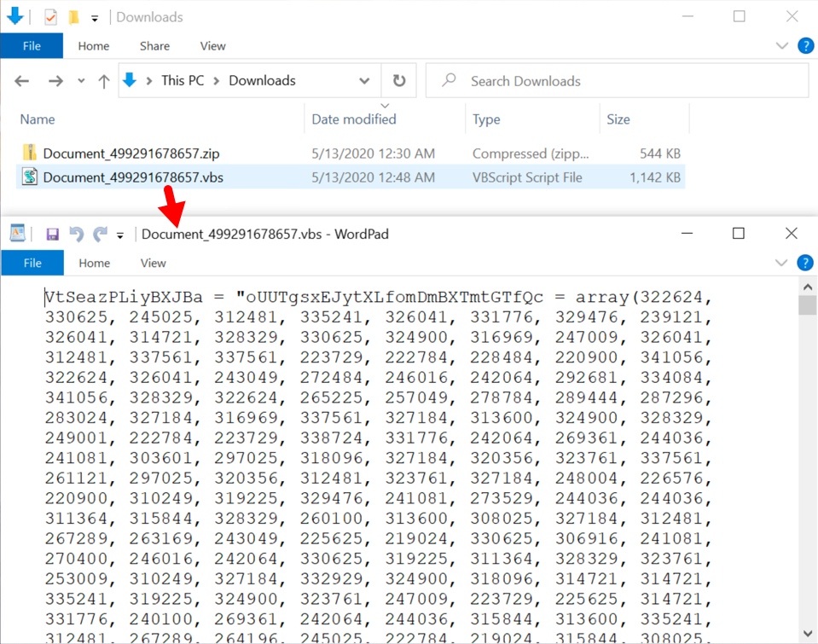Sort files by Date modified column
The height and width of the screenshot is (644, 818).
point(353,119)
